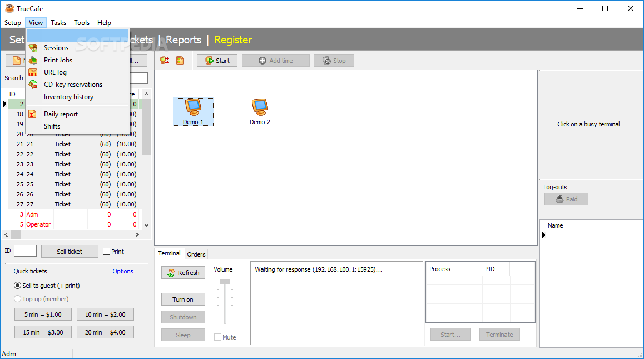644x359 pixels.
Task: Select Top-up (member) radio option
Action: 18,299
